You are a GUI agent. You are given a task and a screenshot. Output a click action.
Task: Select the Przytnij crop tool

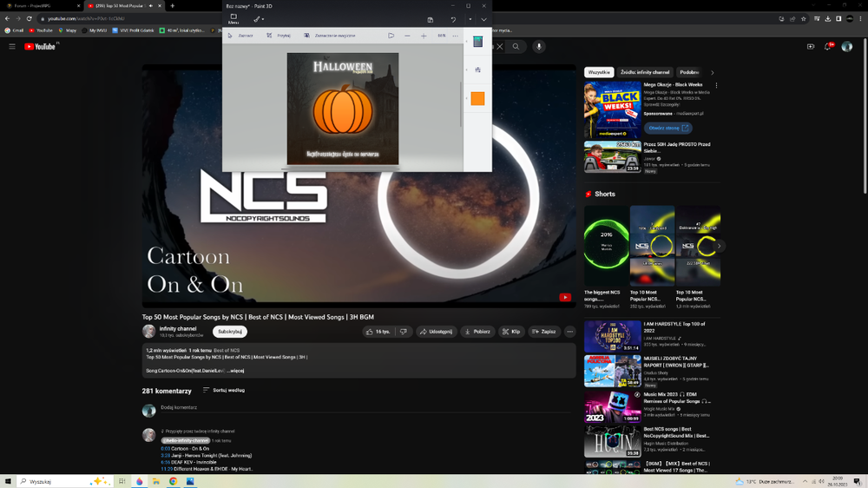click(279, 36)
